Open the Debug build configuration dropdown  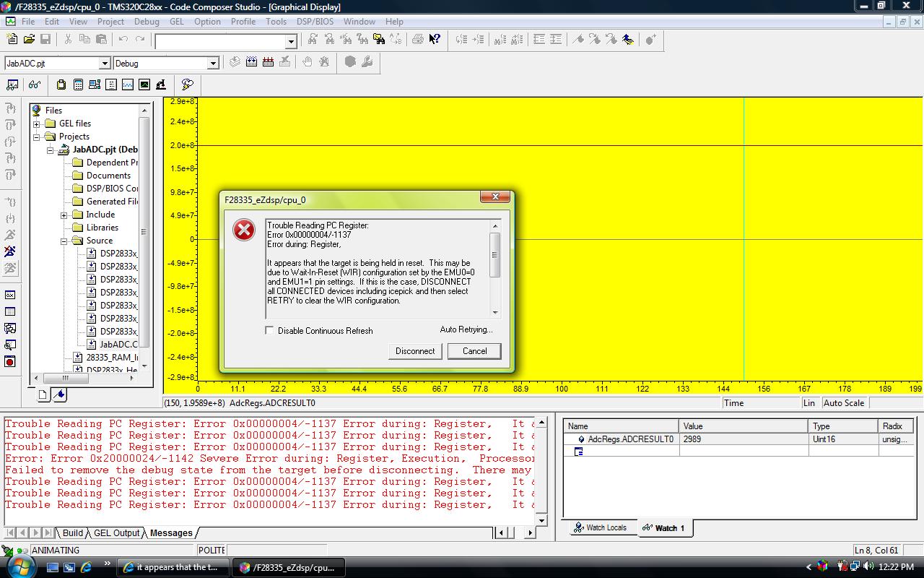pos(212,63)
